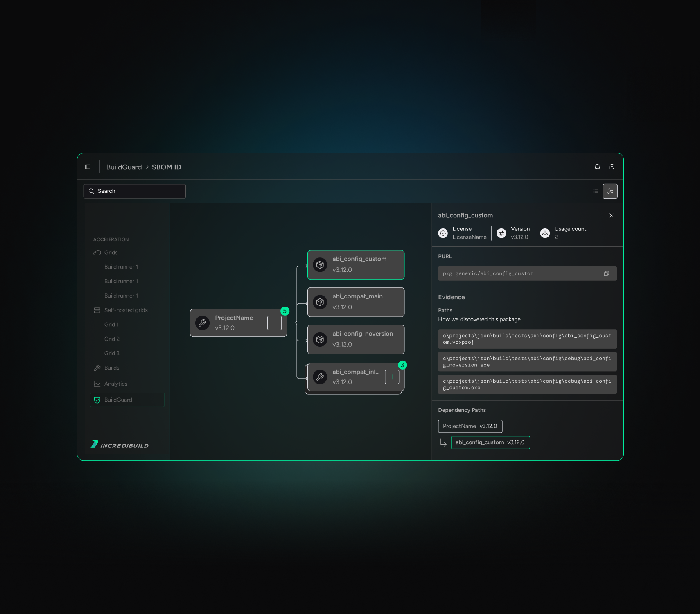Open Analytics in sidebar
This screenshot has width=700, height=614.
coord(116,384)
